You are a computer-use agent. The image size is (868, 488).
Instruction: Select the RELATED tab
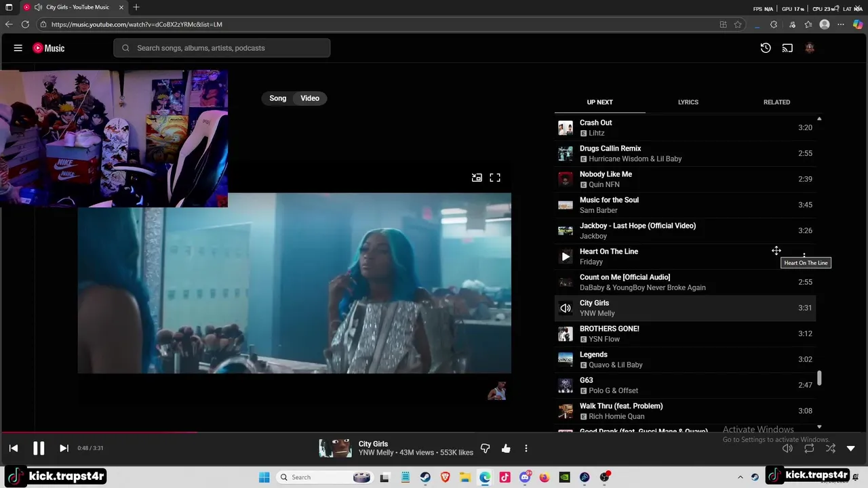tap(776, 102)
